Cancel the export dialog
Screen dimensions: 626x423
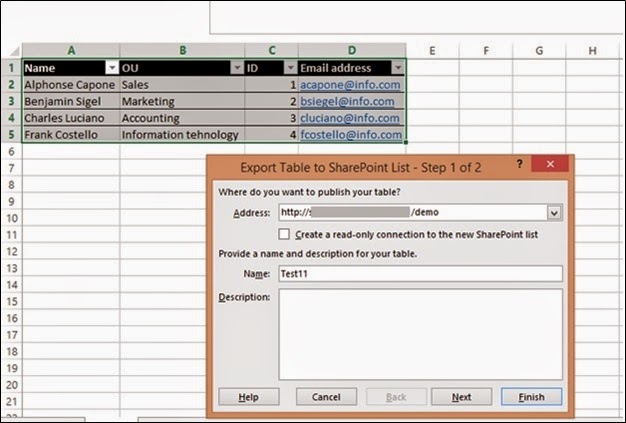click(326, 397)
